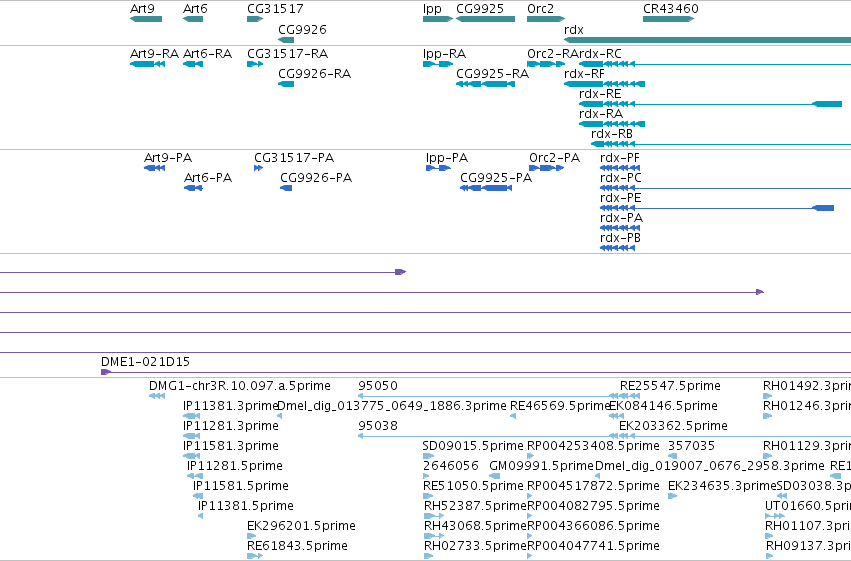This screenshot has width=851, height=561.
Task: Select the rdx gene bar
Action: pos(707,40)
